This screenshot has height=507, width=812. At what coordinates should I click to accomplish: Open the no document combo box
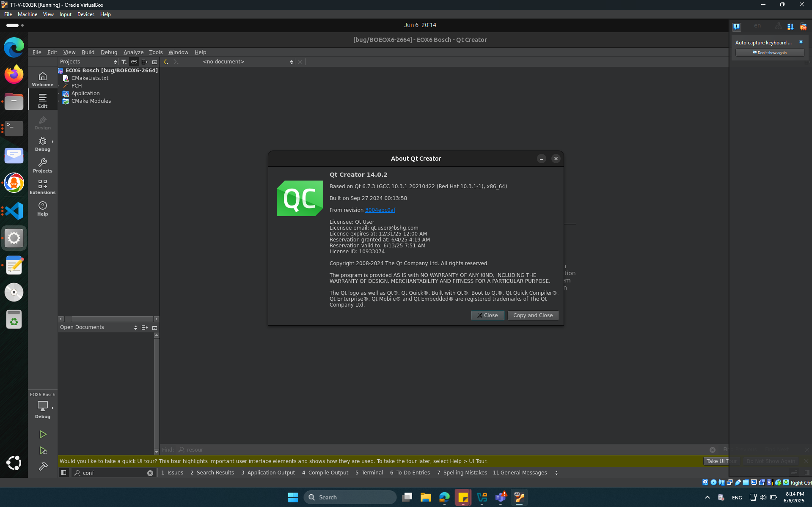click(x=248, y=62)
